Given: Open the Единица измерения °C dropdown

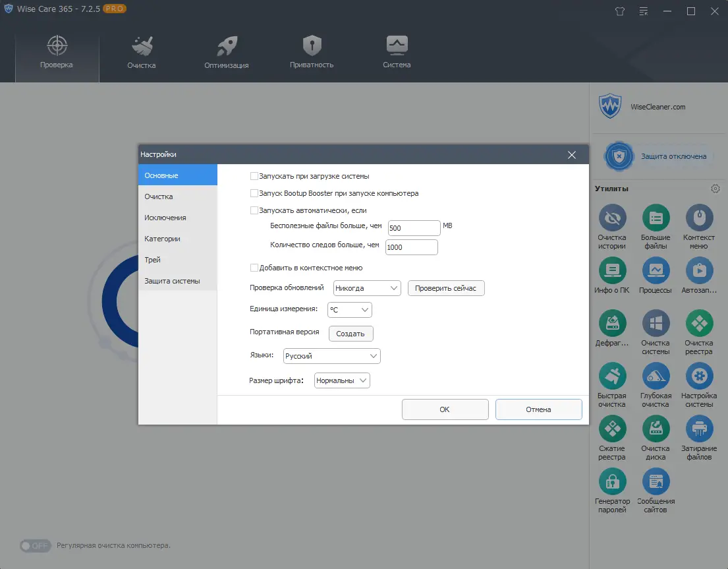Looking at the screenshot, I should click(350, 310).
